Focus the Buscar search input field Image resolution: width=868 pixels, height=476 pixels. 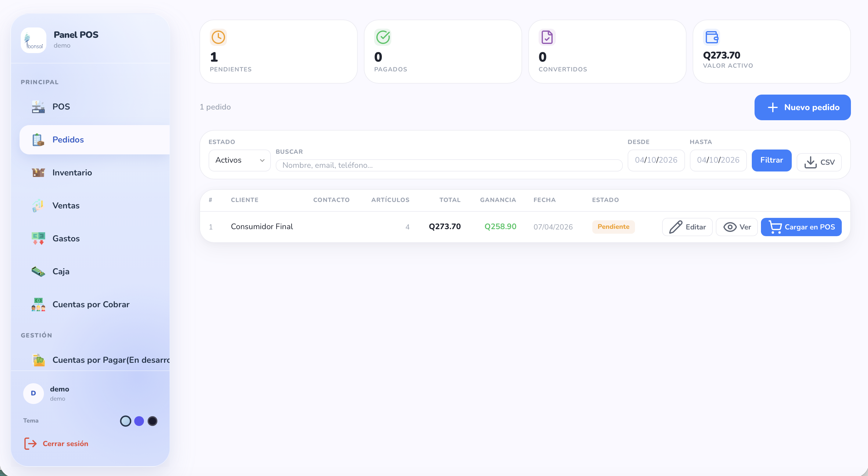tap(449, 165)
